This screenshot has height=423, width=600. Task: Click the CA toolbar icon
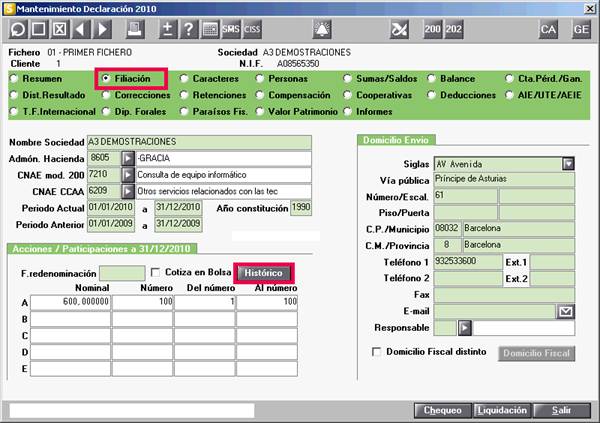click(548, 29)
